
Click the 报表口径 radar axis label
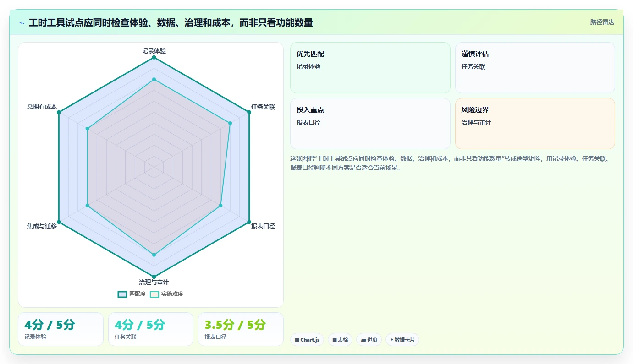click(x=263, y=226)
